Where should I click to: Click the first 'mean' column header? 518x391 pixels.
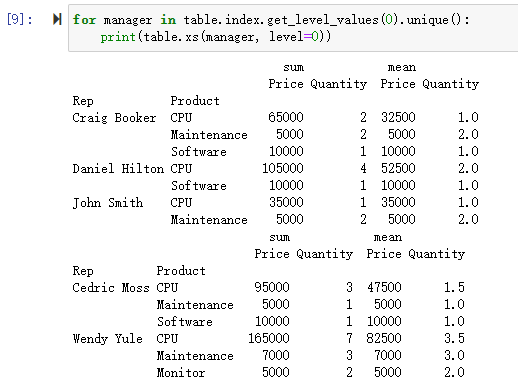[402, 67]
